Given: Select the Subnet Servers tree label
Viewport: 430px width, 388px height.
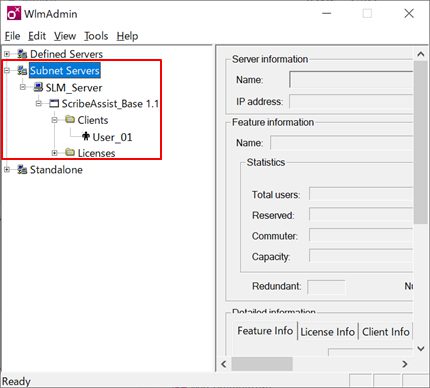Looking at the screenshot, I should click(65, 71).
